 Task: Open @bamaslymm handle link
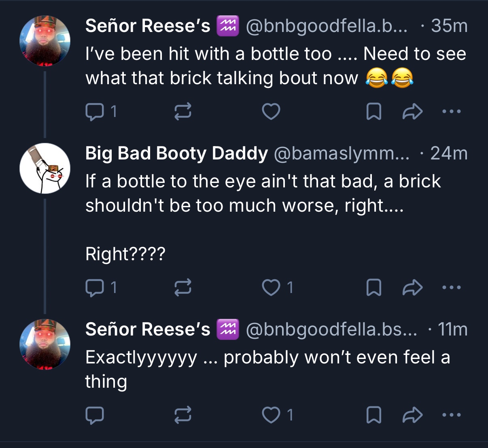click(x=342, y=153)
